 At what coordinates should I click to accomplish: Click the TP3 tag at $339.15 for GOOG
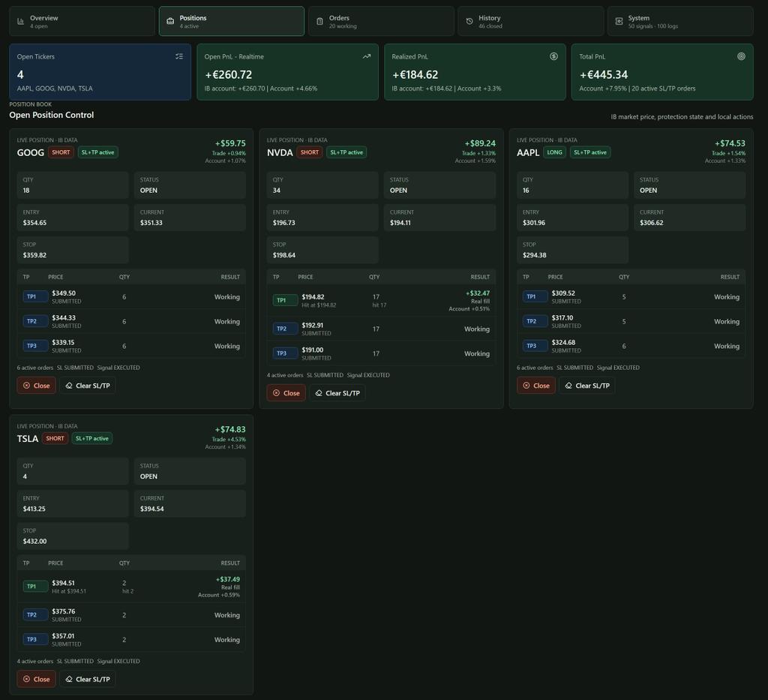(x=35, y=346)
